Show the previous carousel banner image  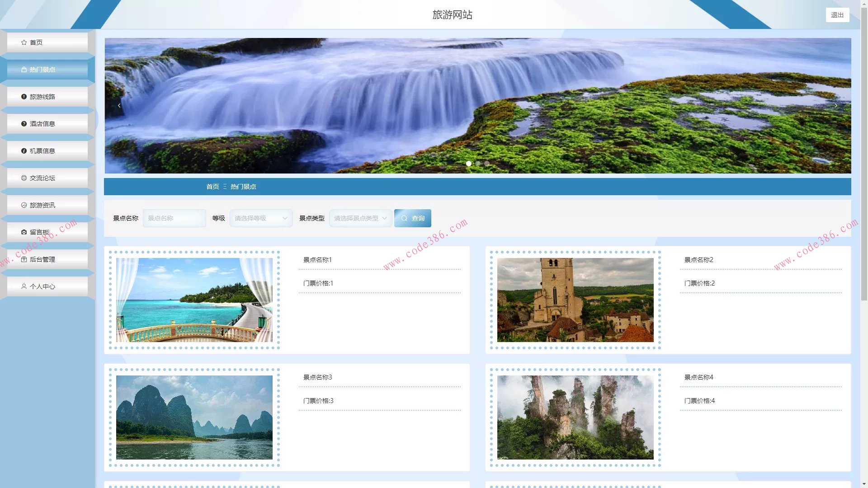click(119, 106)
